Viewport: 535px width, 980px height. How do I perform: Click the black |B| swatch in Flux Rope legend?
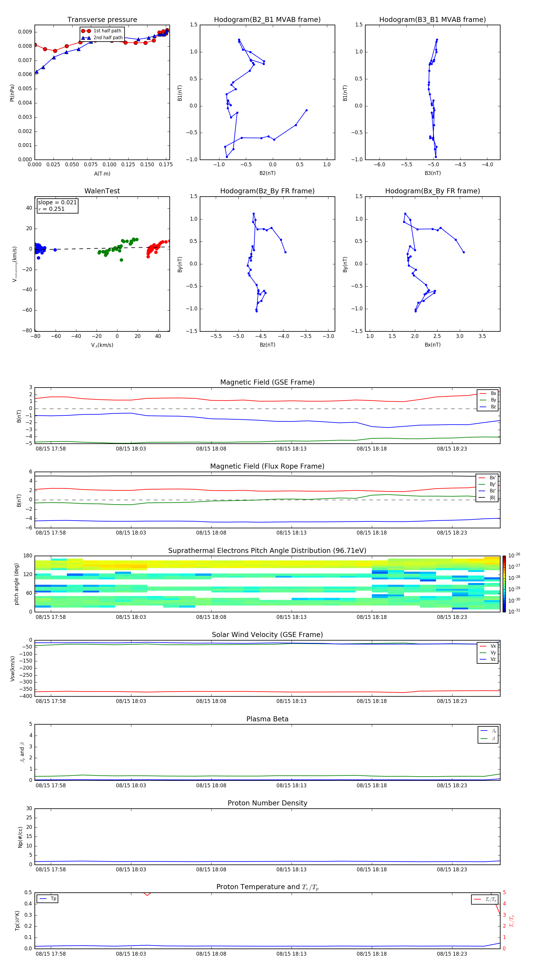[x=482, y=498]
